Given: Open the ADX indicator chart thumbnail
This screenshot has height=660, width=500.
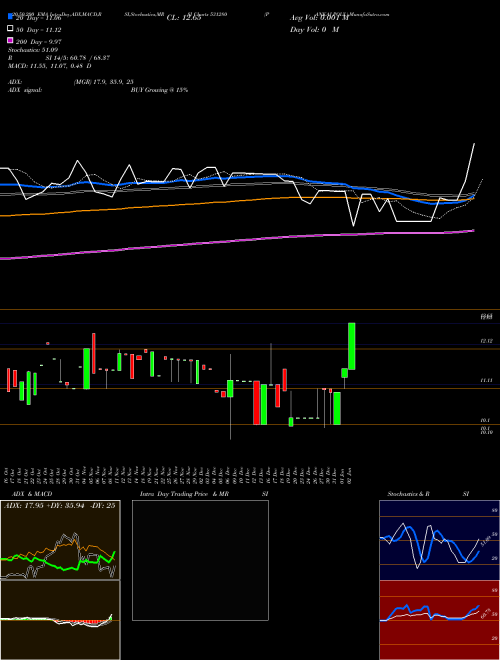Looking at the screenshot, I should click(60, 540).
